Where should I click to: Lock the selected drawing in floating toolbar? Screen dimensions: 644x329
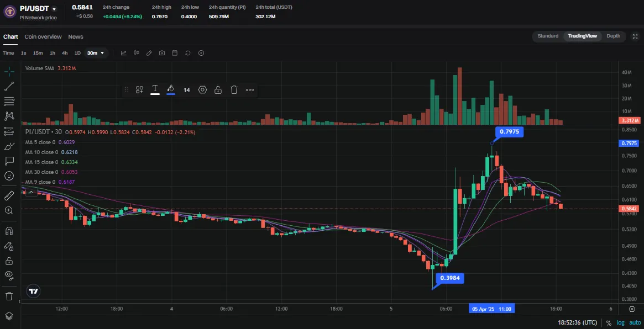coord(218,90)
